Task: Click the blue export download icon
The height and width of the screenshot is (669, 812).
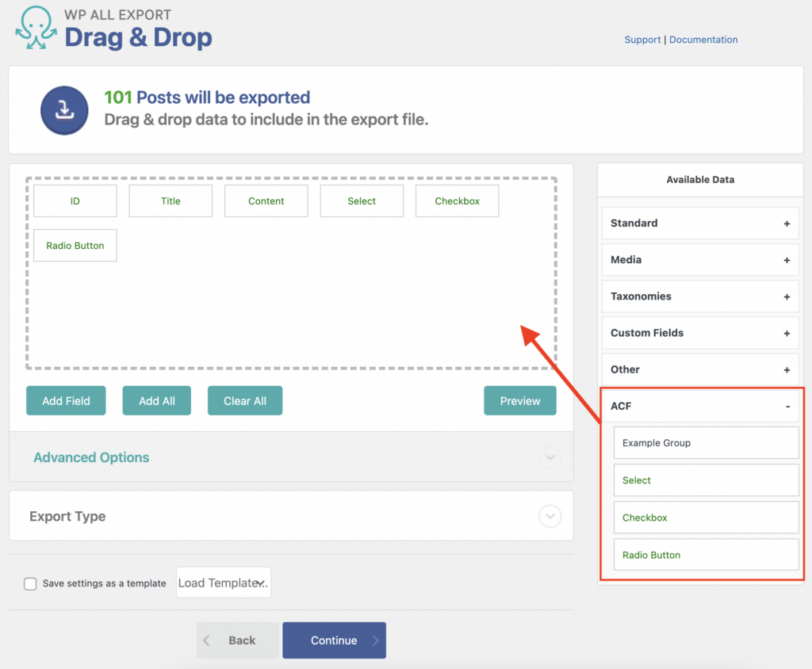Action: 63,110
